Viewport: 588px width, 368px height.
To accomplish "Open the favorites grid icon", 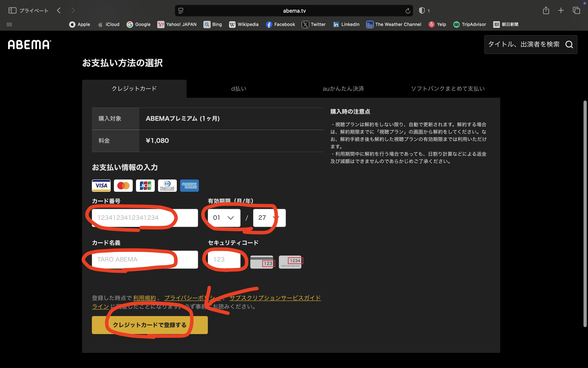I will tap(9, 24).
